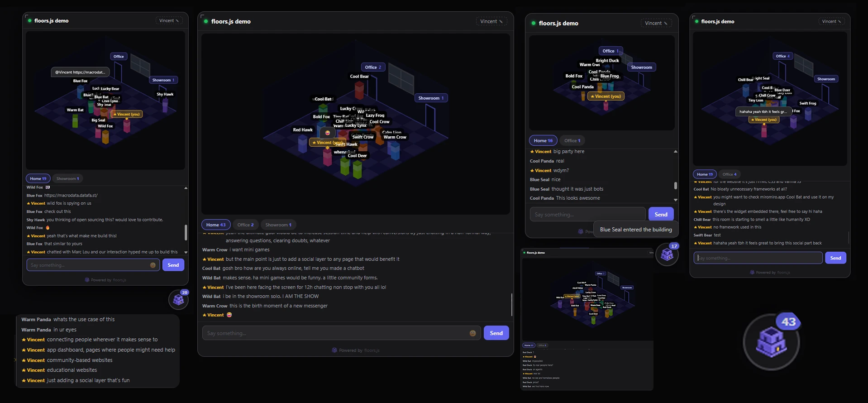Viewport: 868px width, 403px height.
Task: Open emoji picker in the Home 43 chat input
Action: tap(472, 333)
